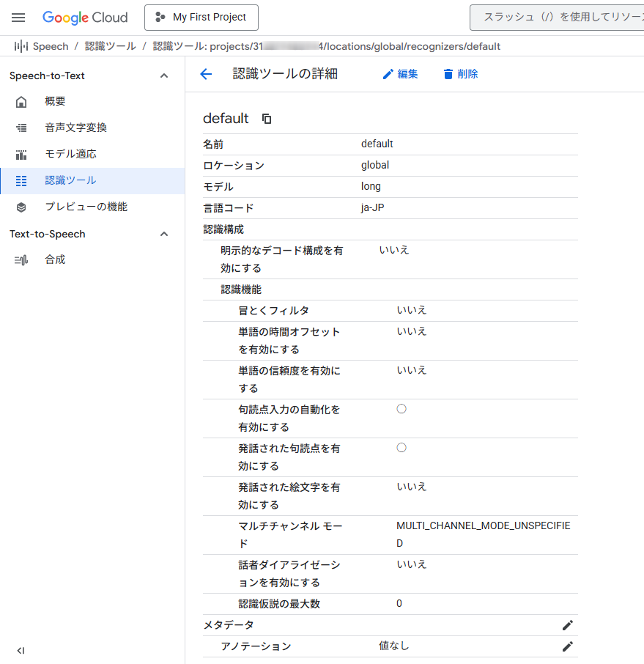The height and width of the screenshot is (664, 644).
Task: Open the hamburger navigation menu
Action: point(18,18)
